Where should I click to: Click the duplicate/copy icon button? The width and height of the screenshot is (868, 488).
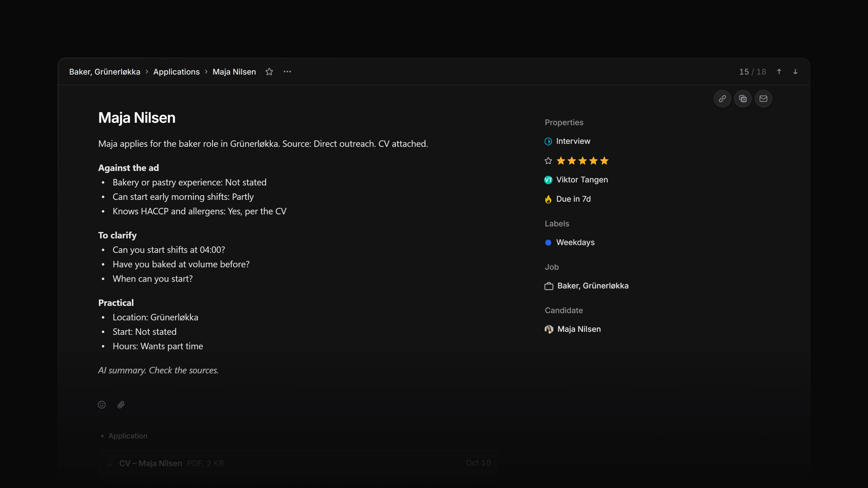click(743, 99)
